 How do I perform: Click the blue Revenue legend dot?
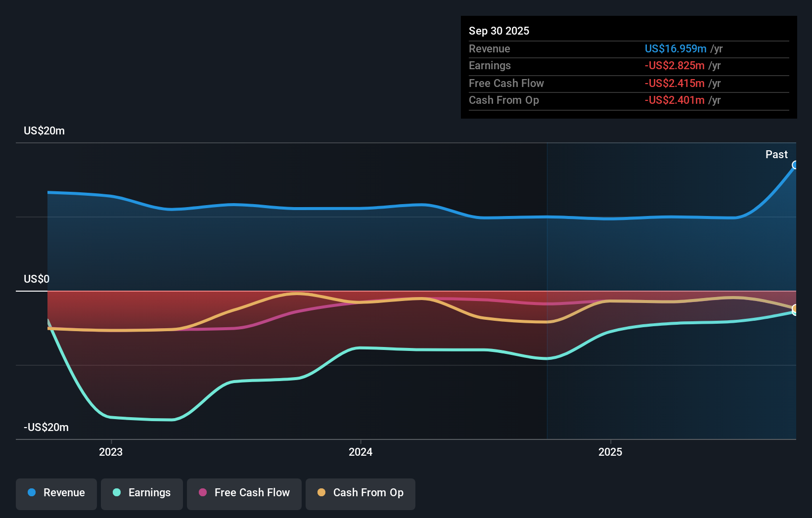[32, 492]
